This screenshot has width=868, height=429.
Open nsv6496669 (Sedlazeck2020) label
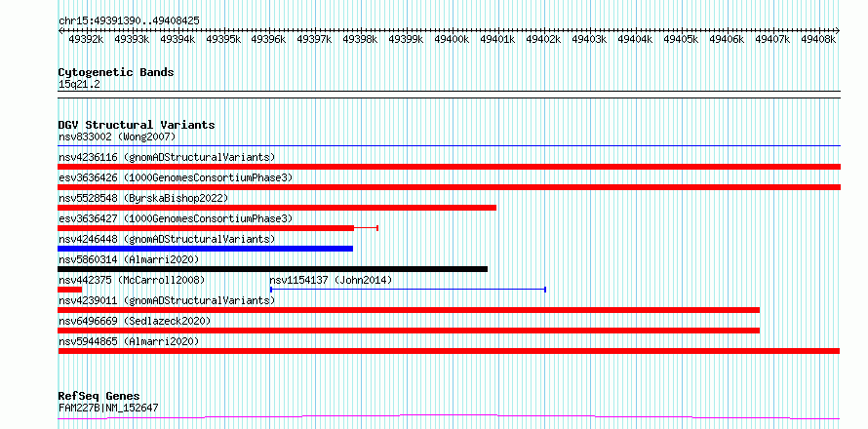(135, 321)
